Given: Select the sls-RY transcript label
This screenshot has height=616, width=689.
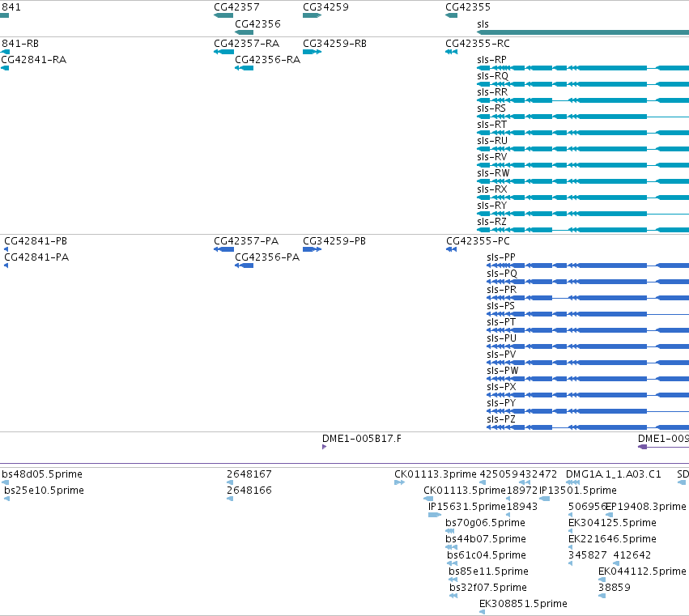Looking at the screenshot, I should pos(491,206).
